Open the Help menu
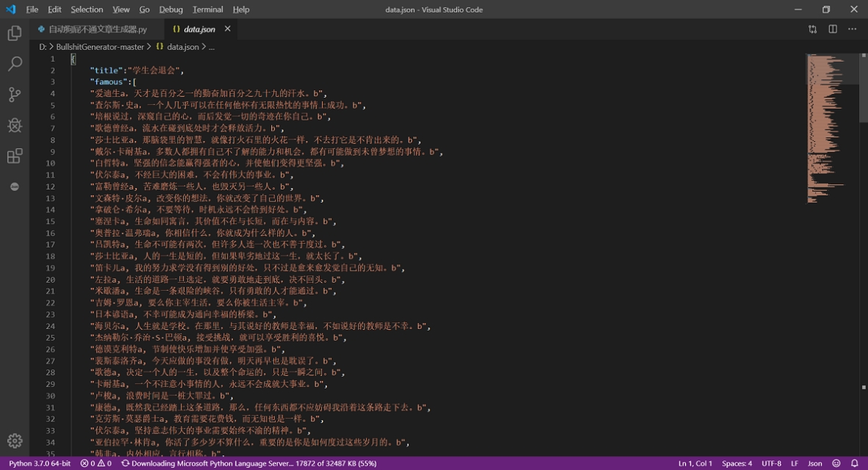 click(241, 10)
